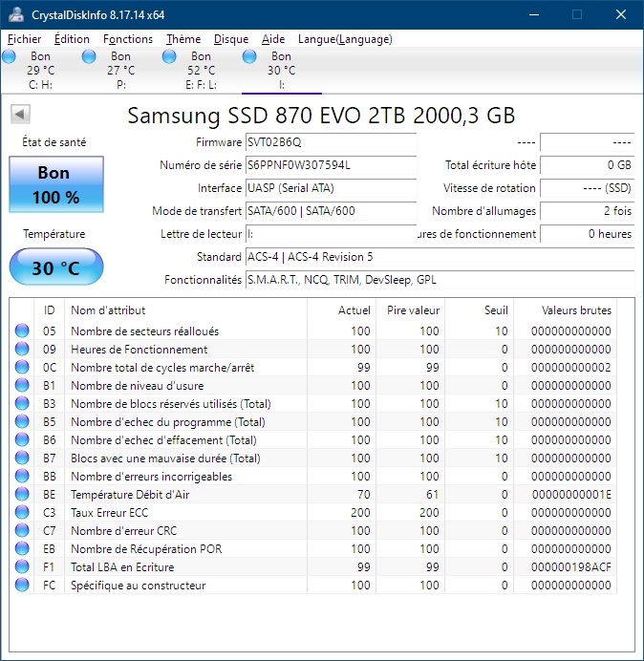Click status icon of attribute FC row
The image size is (644, 661).
tap(22, 585)
